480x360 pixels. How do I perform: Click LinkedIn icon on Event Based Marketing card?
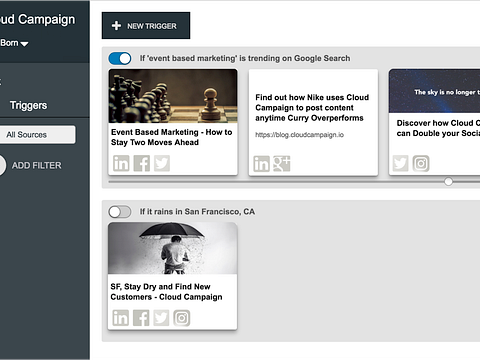(121, 163)
